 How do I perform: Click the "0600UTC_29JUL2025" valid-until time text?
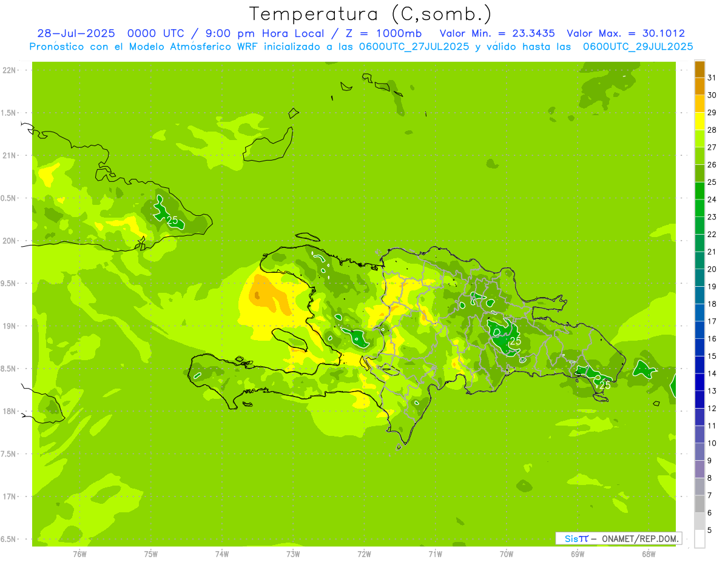click(638, 46)
